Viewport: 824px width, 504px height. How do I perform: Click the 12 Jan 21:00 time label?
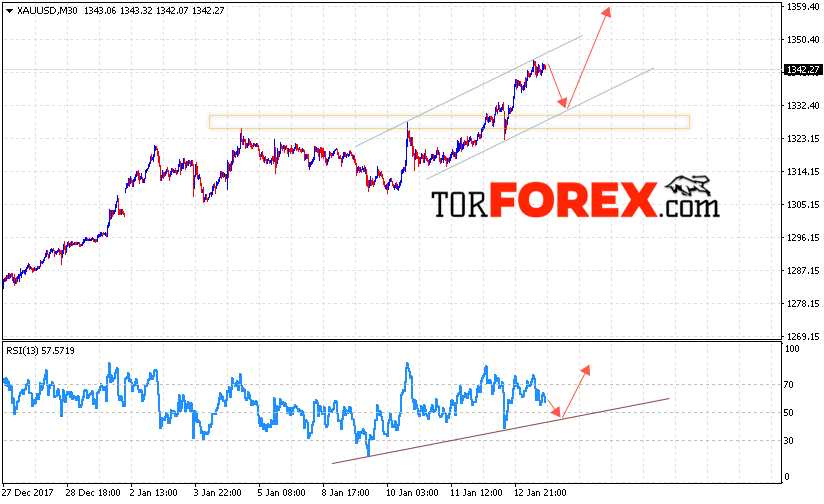[541, 493]
